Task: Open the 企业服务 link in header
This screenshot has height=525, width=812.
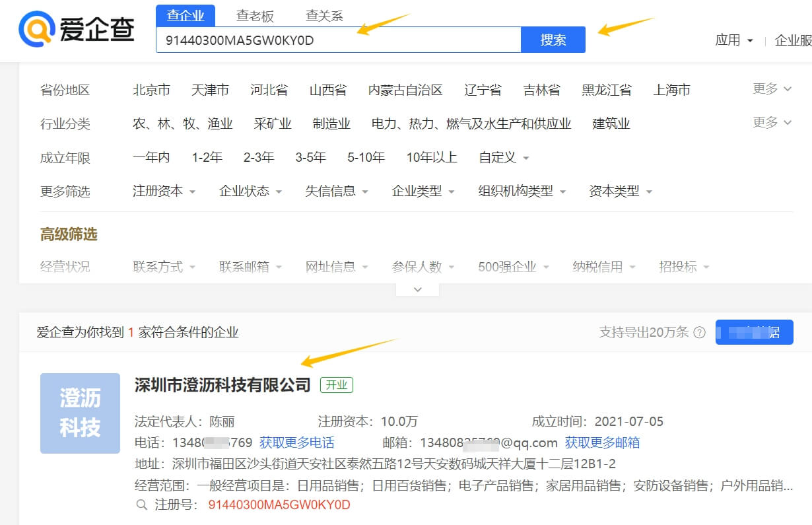Action: pyautogui.click(x=794, y=40)
